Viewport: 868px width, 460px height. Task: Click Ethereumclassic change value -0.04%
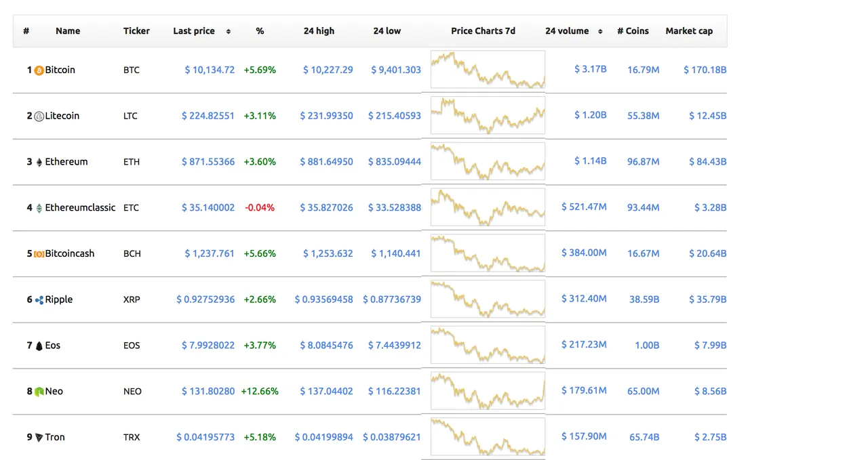point(260,207)
